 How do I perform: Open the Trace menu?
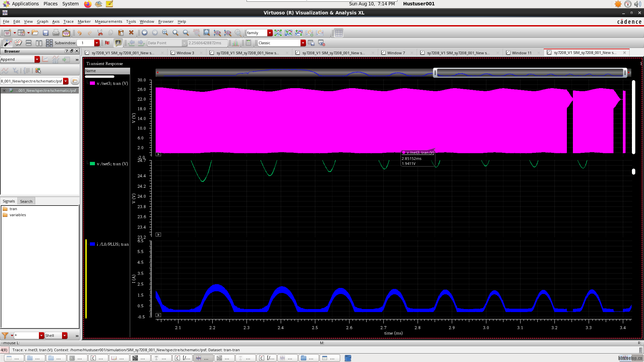pyautogui.click(x=68, y=21)
